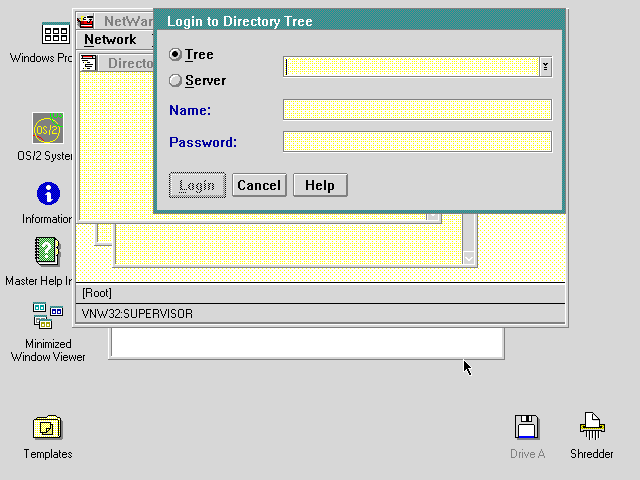
Task: Click the tree name combo box field
Action: tap(411, 67)
